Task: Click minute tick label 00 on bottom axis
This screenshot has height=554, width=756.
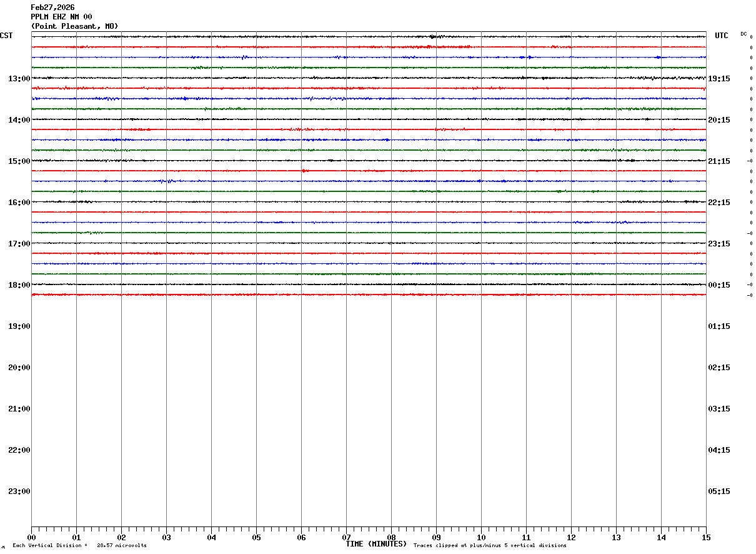Action: coord(31,537)
